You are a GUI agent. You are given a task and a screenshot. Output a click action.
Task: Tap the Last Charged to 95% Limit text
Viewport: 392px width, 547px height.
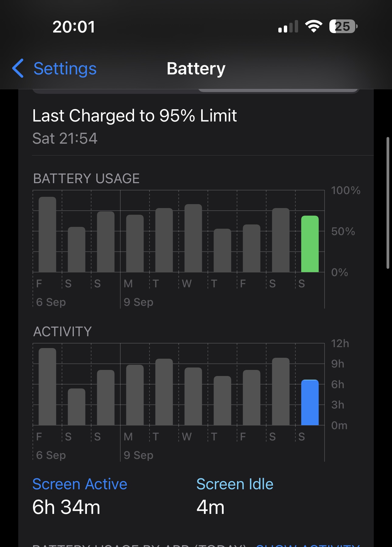pos(134,116)
